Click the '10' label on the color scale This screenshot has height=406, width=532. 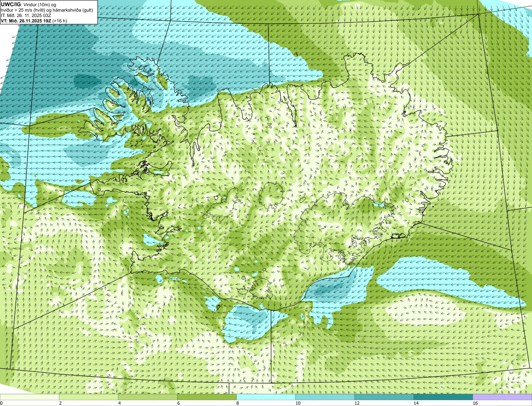298,403
